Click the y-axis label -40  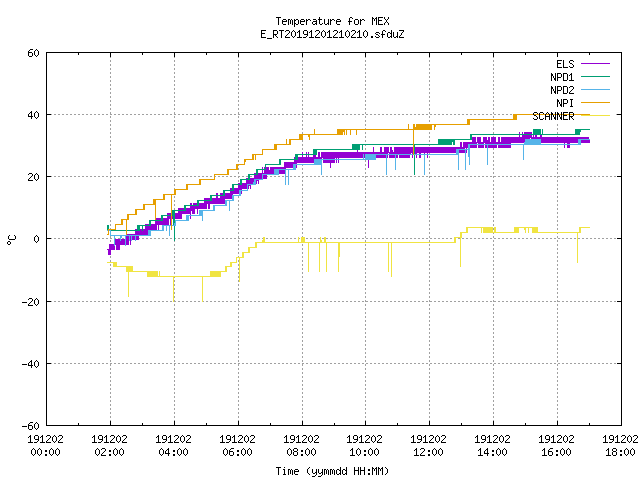[x=31, y=364]
